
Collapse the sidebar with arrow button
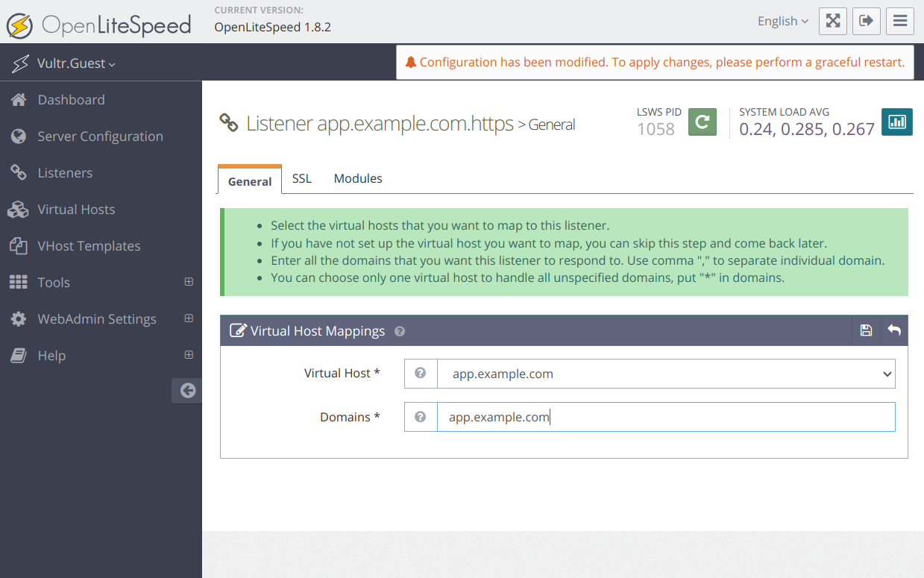pos(187,390)
